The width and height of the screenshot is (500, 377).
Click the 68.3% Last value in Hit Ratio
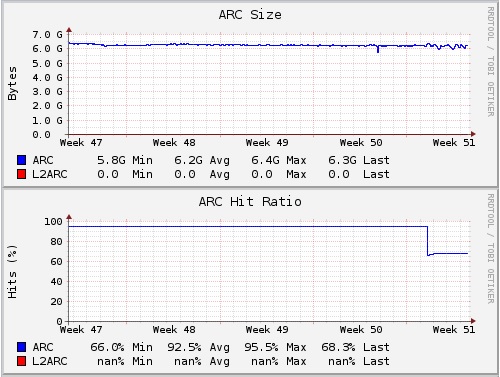click(338, 347)
